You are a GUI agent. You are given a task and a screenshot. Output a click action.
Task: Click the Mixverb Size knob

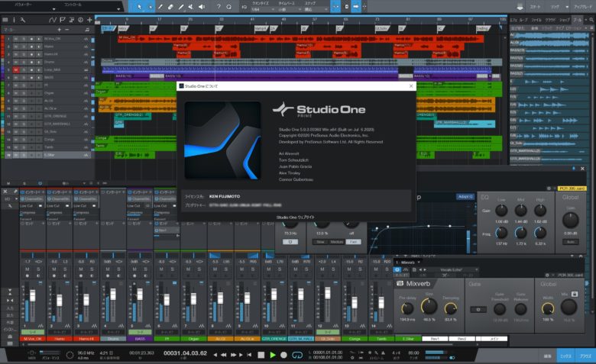click(429, 306)
